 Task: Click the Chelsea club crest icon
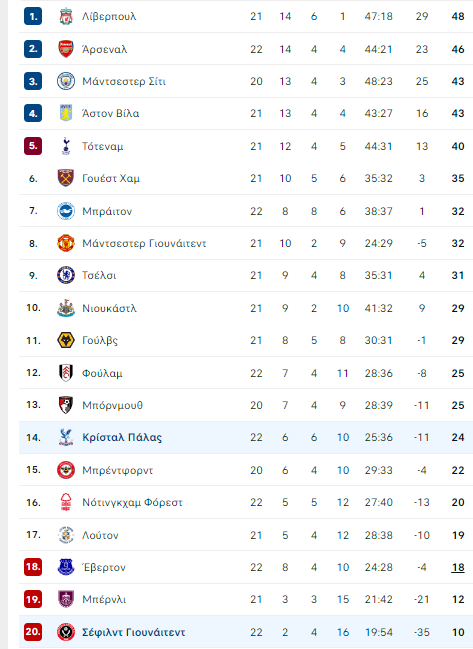(x=66, y=275)
